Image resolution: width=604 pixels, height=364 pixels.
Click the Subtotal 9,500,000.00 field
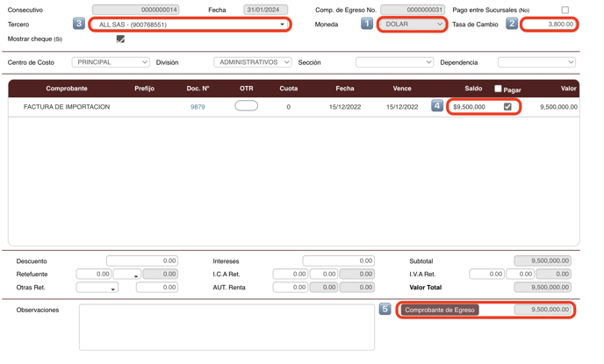pos(543,261)
